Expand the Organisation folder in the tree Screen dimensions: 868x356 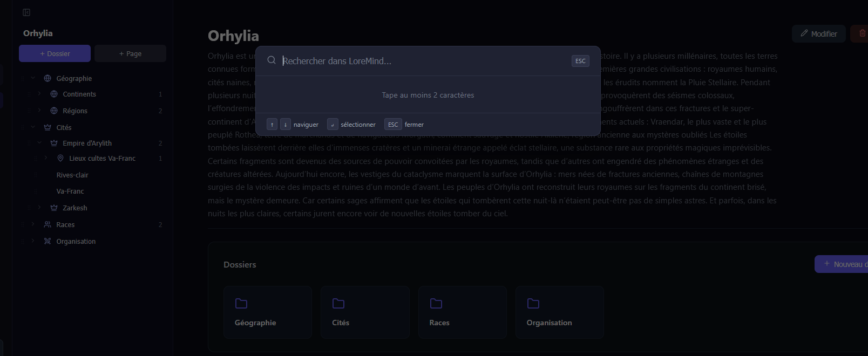[x=33, y=241]
